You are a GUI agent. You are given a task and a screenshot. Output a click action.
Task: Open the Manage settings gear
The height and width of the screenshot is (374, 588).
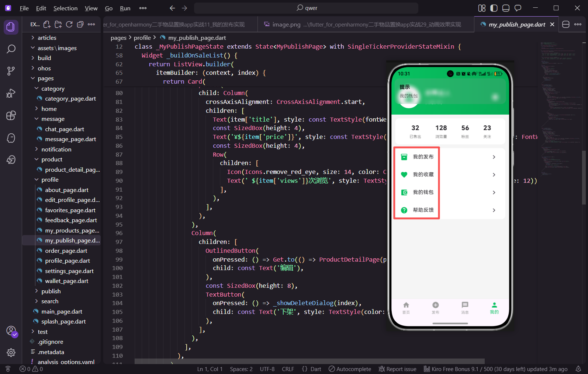point(11,353)
